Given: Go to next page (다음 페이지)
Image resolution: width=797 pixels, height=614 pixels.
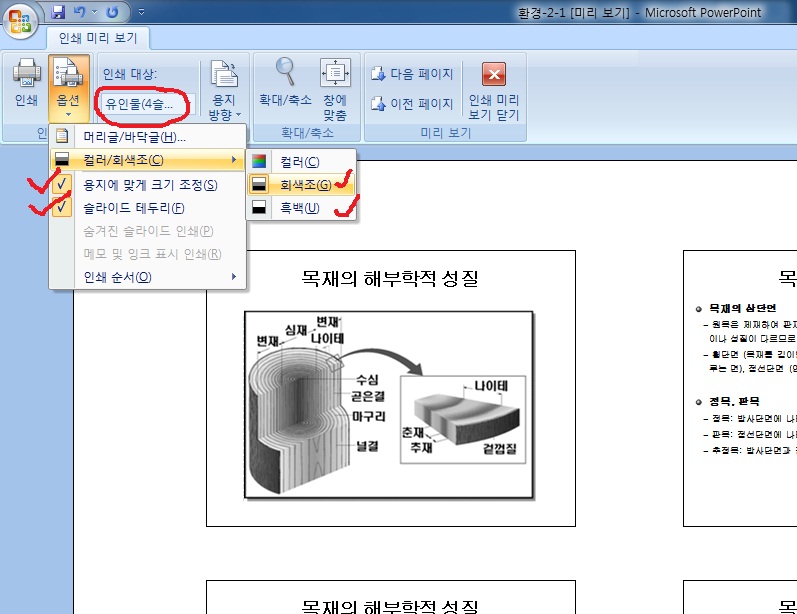Looking at the screenshot, I should (x=412, y=74).
